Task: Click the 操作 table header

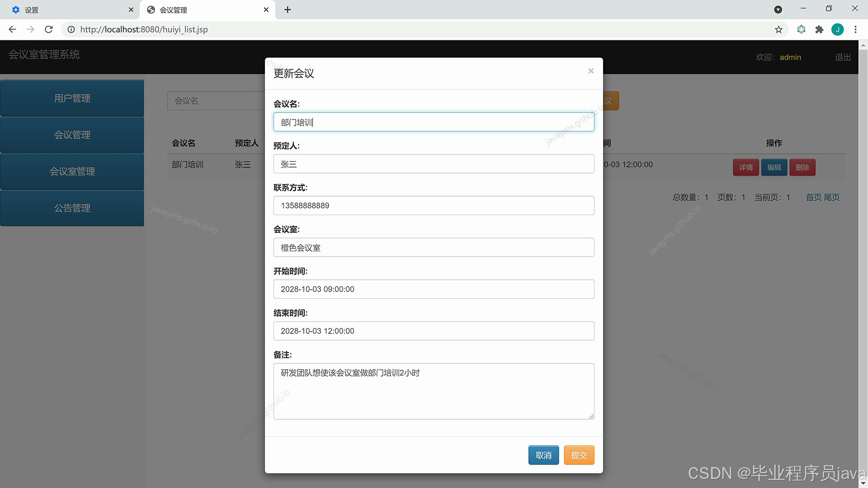Action: coord(774,143)
